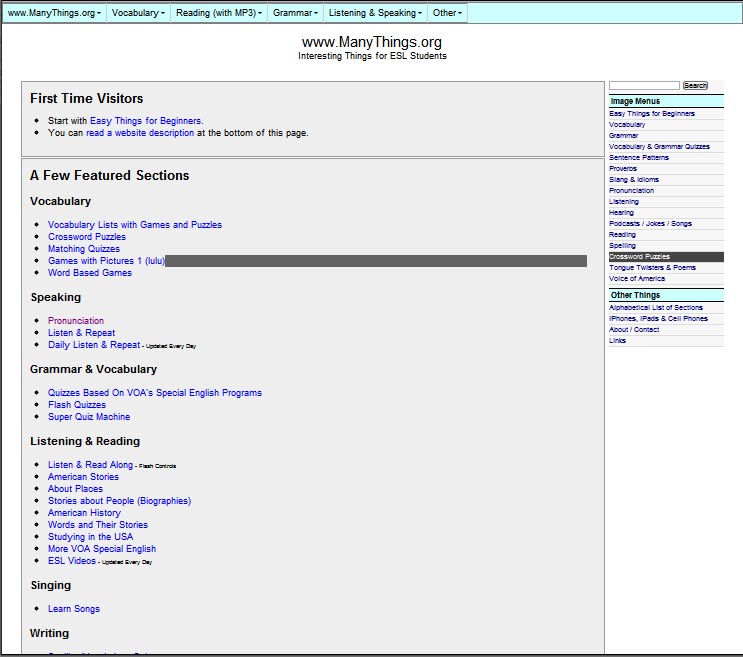The height and width of the screenshot is (657, 743).
Task: Launch Super Quiz Machine link
Action: [89, 417]
